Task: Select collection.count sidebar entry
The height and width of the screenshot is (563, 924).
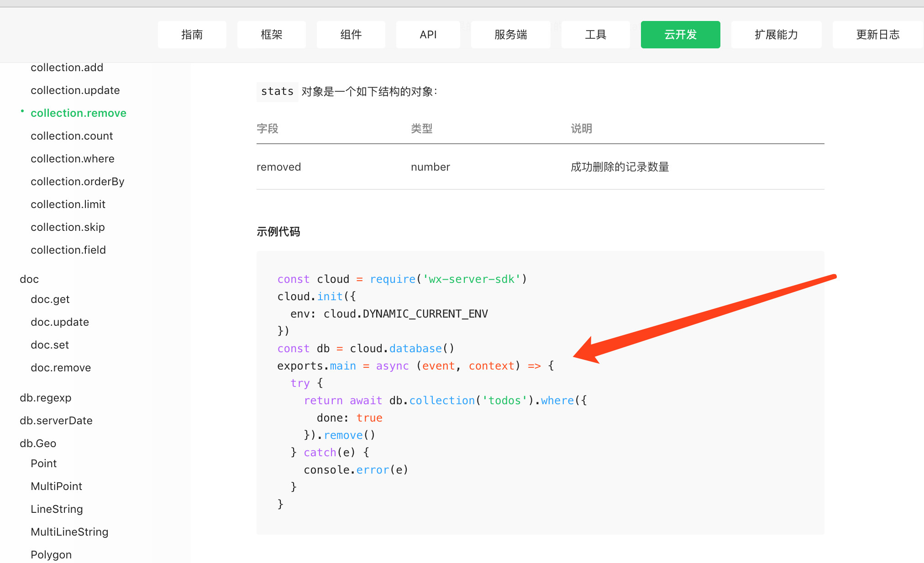Action: (72, 136)
